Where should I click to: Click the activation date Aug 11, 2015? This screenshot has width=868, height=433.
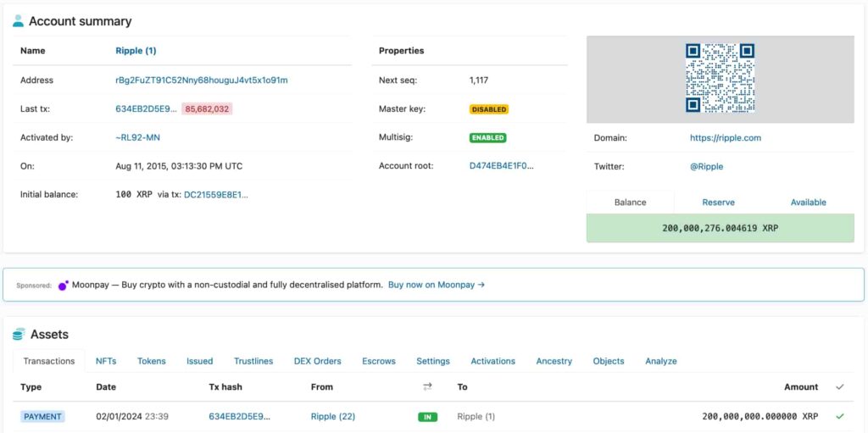179,166
